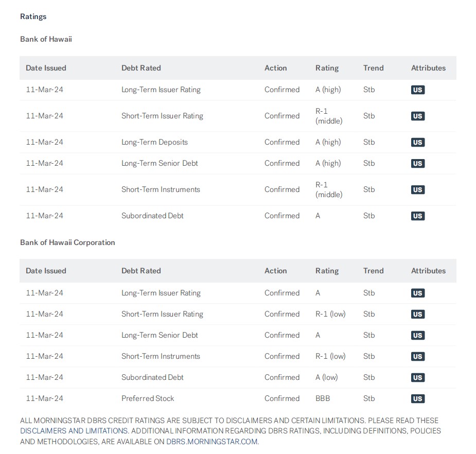Click "Date Issued" header in Corporation table

[46, 271]
